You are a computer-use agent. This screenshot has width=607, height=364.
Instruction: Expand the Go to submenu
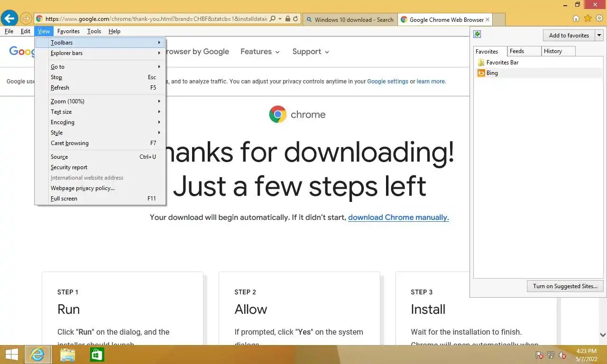tap(101, 67)
